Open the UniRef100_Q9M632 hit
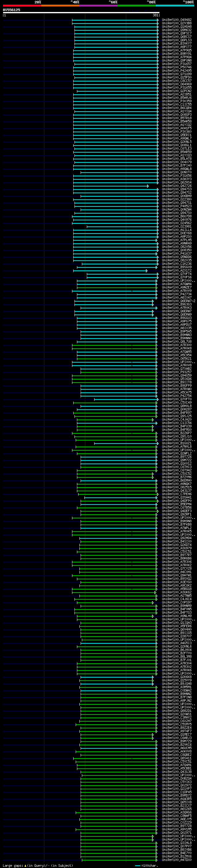This screenshot has width=197, height=868. (177, 30)
